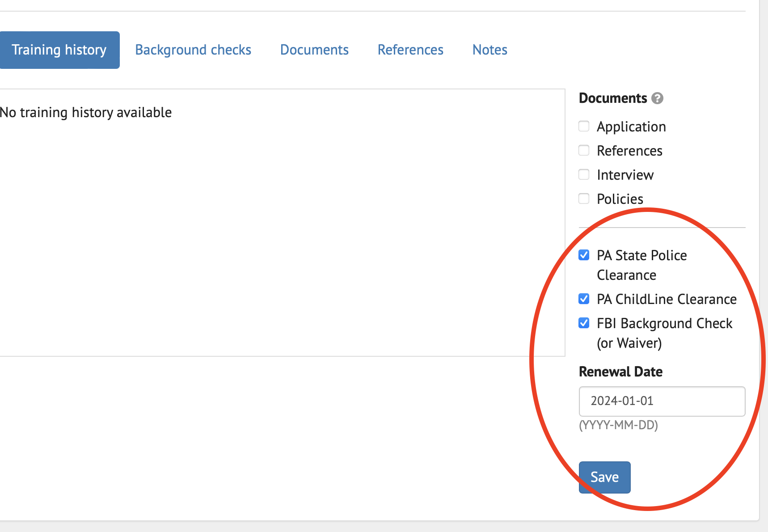Viewport: 768px width, 532px height.
Task: Click the Renewal Date input field
Action: (x=662, y=401)
